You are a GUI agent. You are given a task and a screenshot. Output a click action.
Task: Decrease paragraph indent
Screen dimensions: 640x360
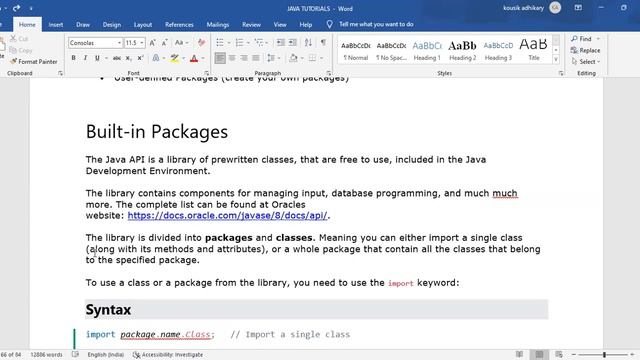(x=280, y=42)
